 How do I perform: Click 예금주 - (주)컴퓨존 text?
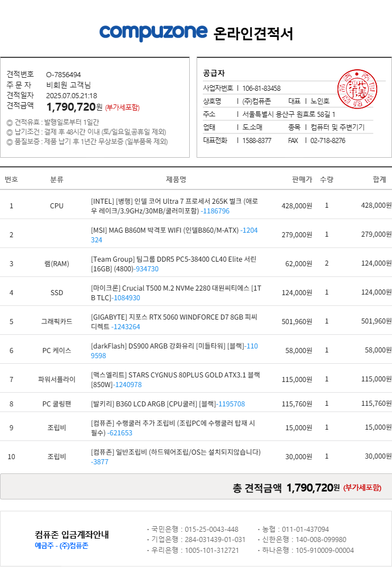(61, 545)
